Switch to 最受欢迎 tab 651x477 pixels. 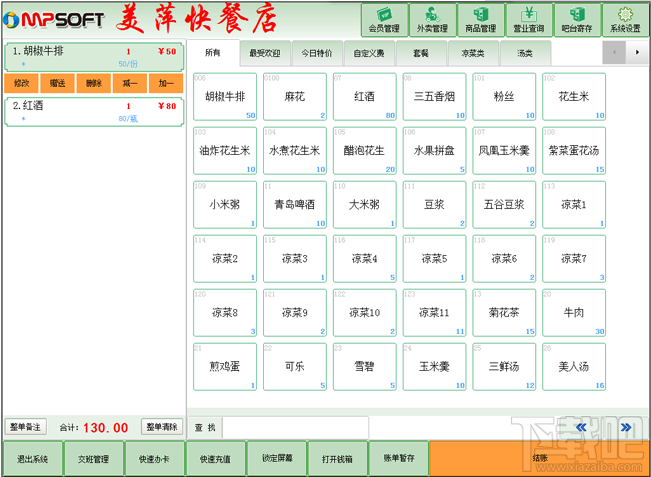[x=265, y=53]
